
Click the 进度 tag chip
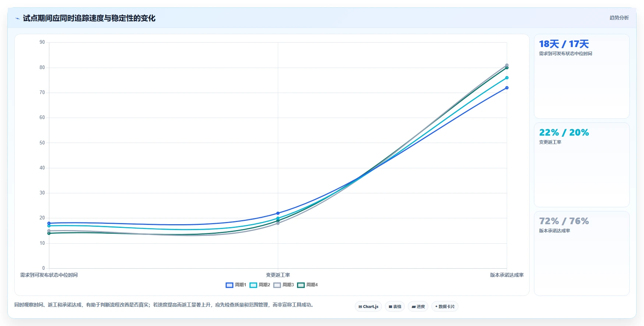pyautogui.click(x=418, y=307)
